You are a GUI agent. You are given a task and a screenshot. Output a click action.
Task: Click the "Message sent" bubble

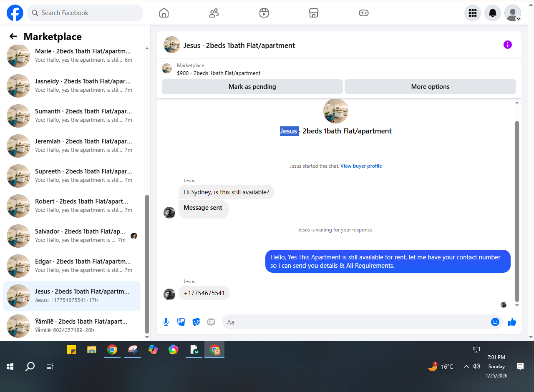point(203,209)
